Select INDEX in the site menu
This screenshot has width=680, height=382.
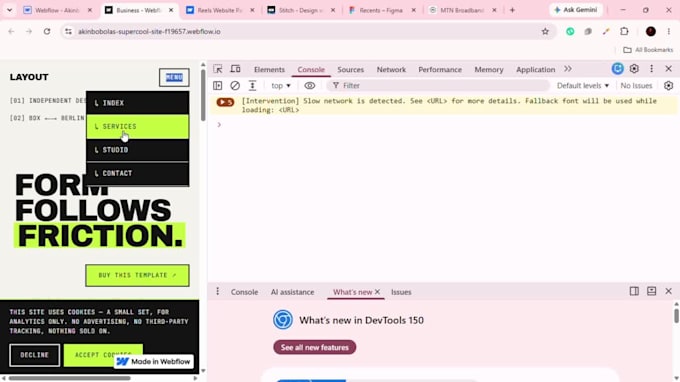point(137,103)
